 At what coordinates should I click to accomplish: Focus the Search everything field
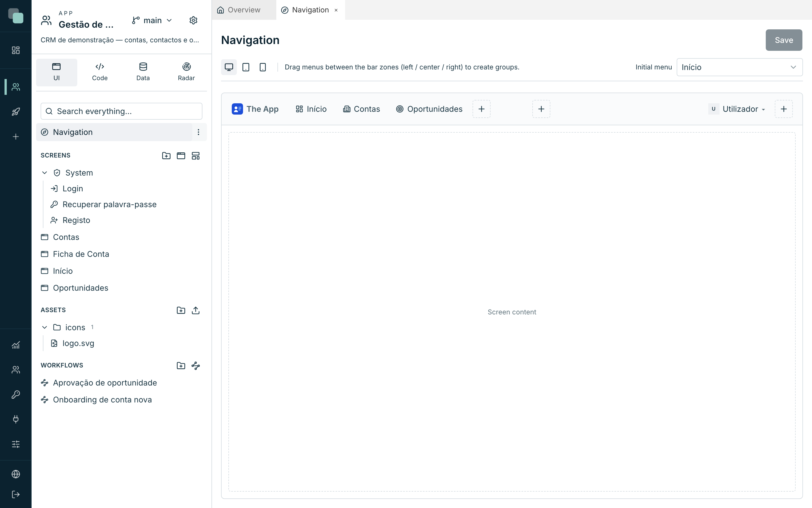pyautogui.click(x=122, y=111)
